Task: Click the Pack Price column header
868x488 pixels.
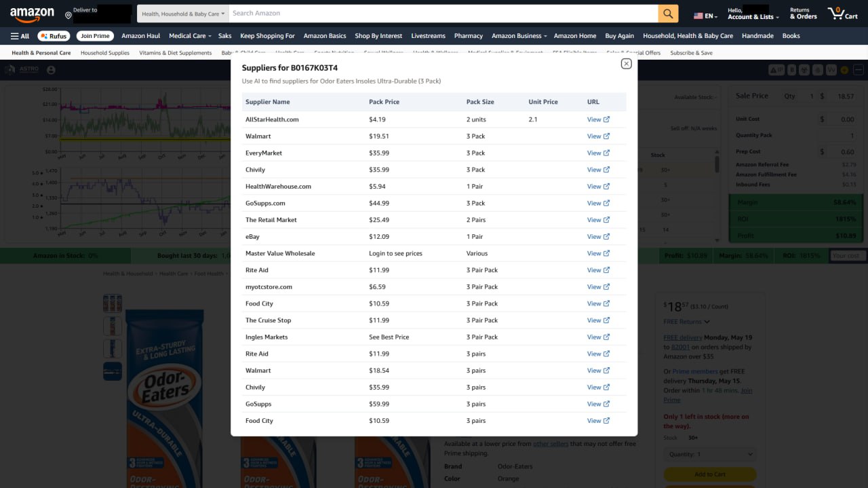Action: (384, 102)
